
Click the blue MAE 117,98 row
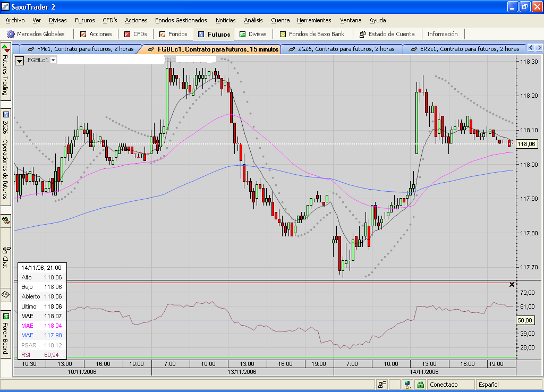(41, 336)
